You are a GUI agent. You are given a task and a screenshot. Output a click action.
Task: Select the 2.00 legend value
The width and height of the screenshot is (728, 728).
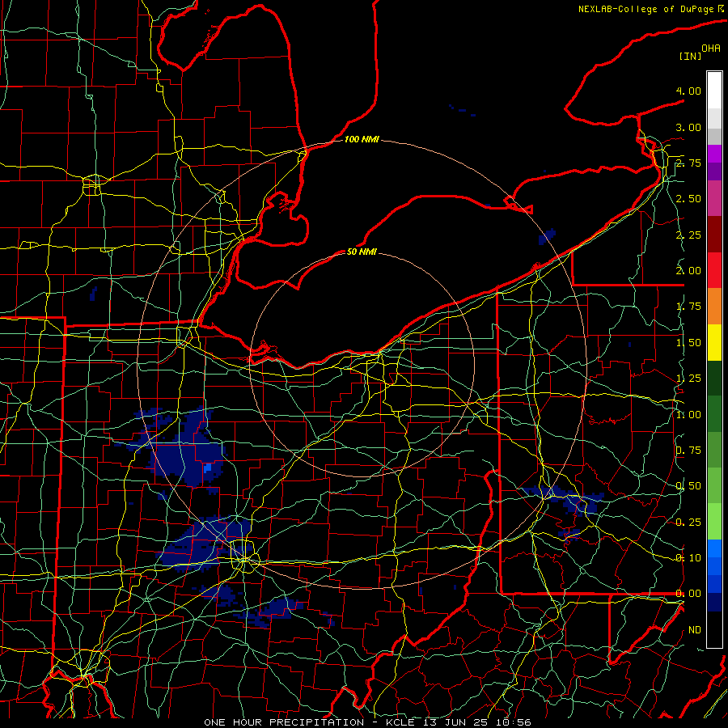click(688, 271)
